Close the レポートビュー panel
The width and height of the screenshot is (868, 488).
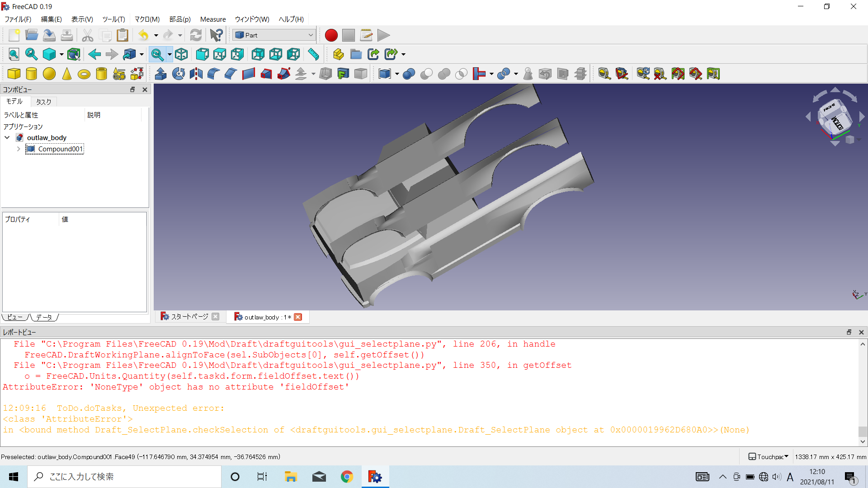click(x=861, y=332)
